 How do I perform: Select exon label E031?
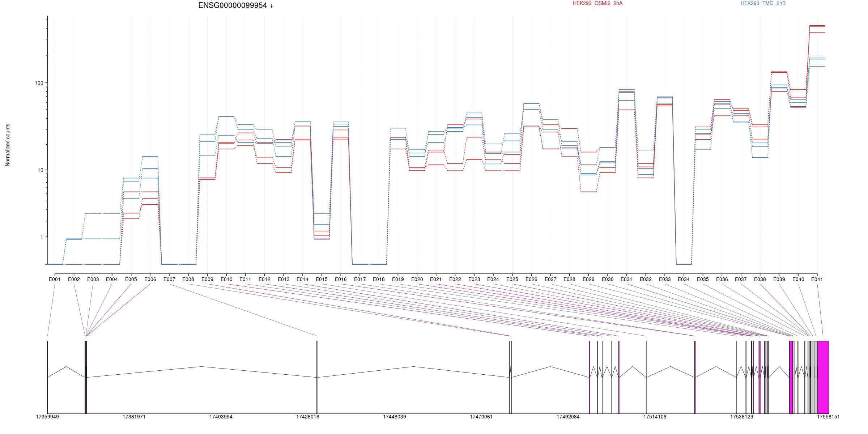coord(626,280)
